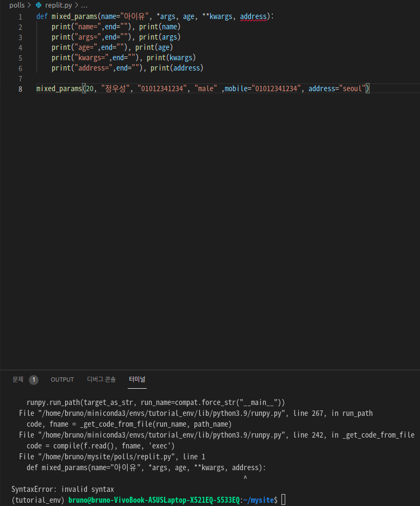Screen dimensions: 420x506
Task: Click SyntaxError: invalid syntax message in terminal
Action: tap(62, 489)
